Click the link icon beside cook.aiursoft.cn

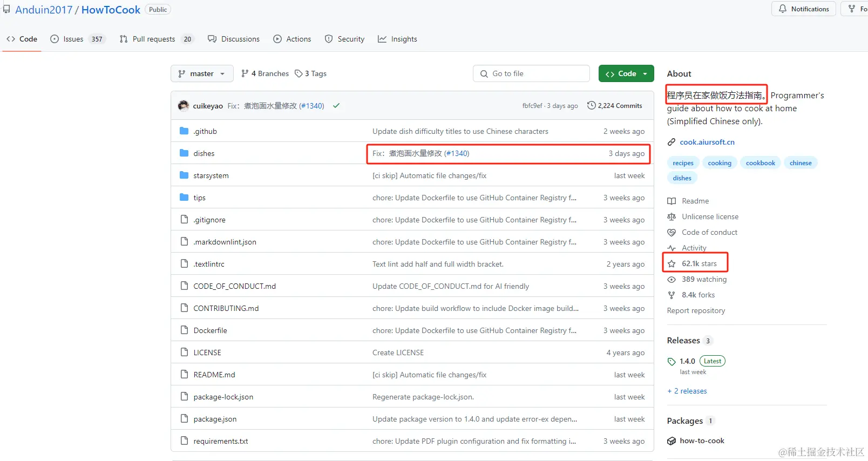(672, 142)
